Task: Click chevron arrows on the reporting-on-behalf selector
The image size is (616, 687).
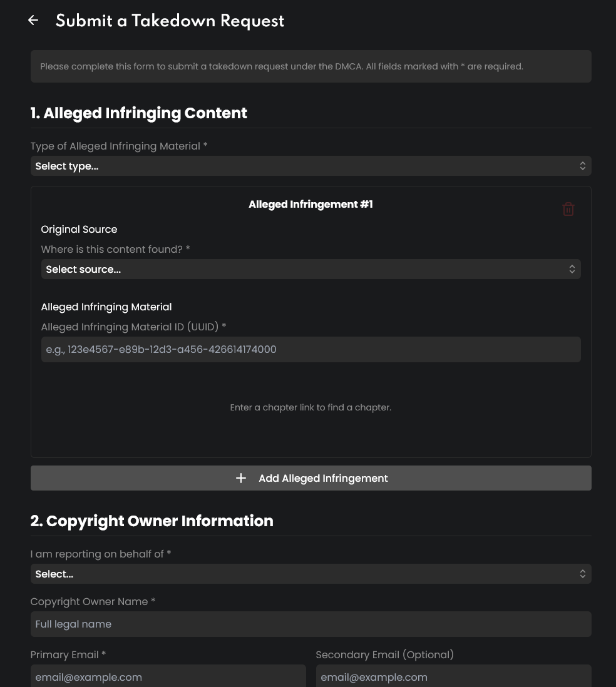Action: (x=582, y=574)
